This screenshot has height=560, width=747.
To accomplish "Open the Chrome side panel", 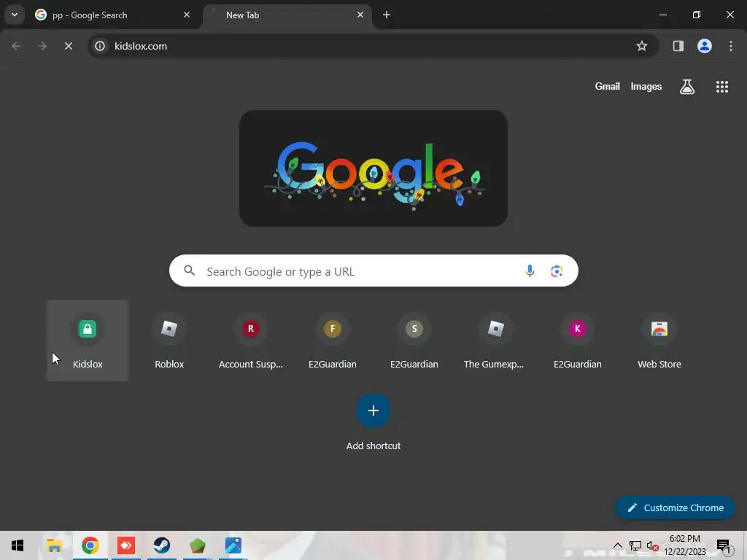I will pyautogui.click(x=678, y=46).
